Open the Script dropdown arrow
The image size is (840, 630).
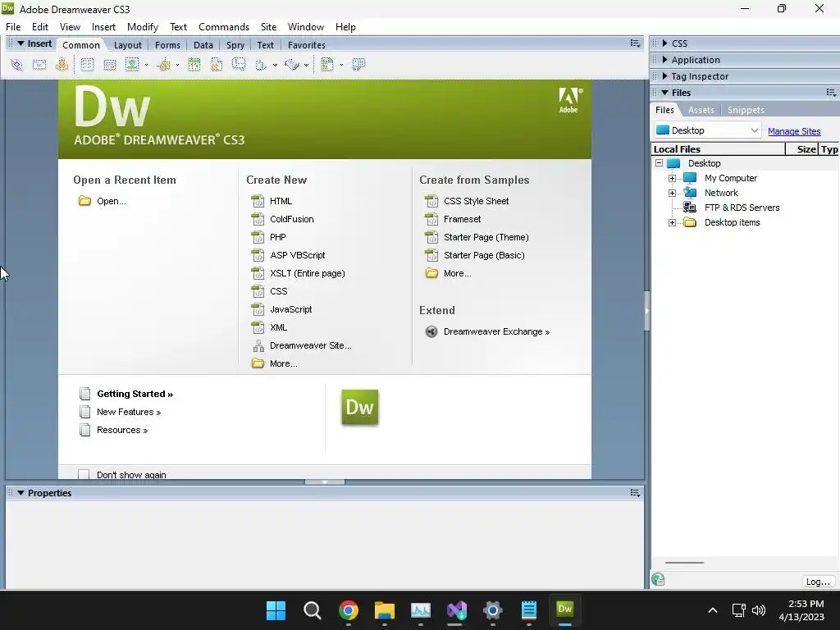(x=306, y=66)
